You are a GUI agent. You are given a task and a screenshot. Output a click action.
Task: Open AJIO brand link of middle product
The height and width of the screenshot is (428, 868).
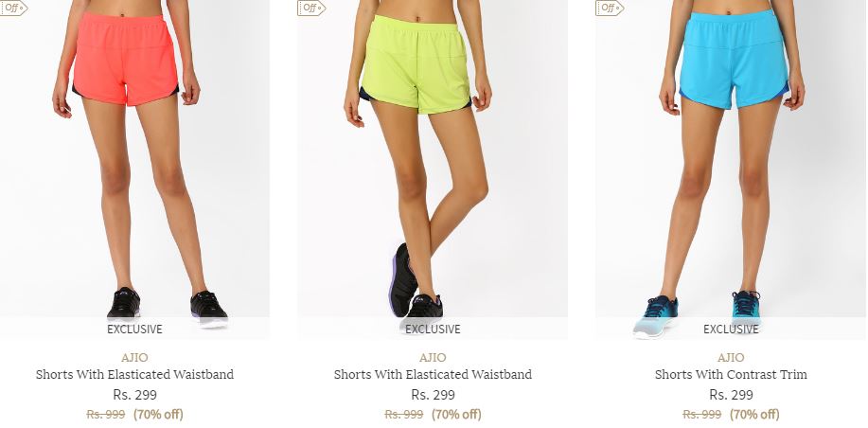click(433, 357)
